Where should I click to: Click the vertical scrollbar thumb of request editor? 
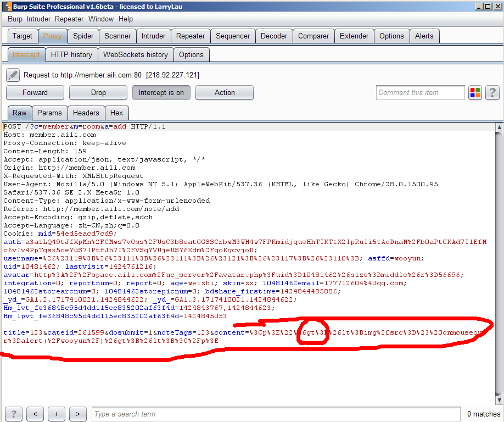coord(499,264)
